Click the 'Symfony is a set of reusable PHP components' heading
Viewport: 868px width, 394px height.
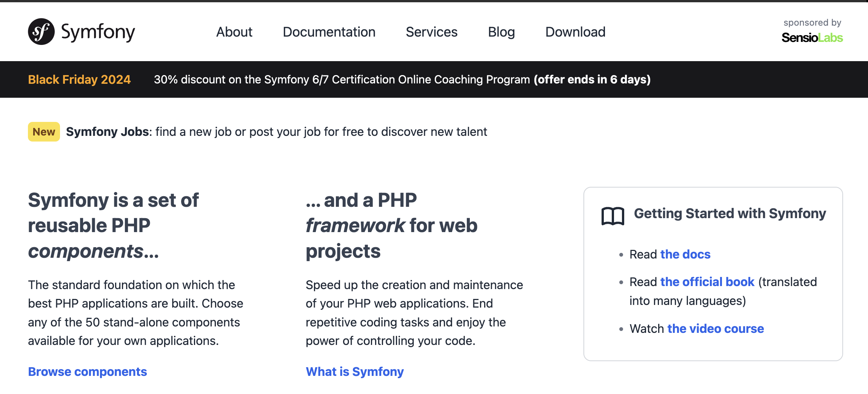click(113, 226)
